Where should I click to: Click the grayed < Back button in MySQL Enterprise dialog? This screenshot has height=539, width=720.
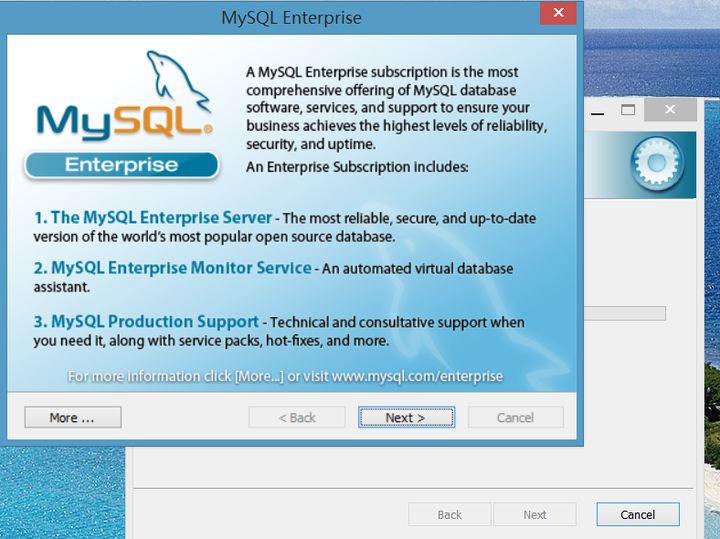coord(297,417)
